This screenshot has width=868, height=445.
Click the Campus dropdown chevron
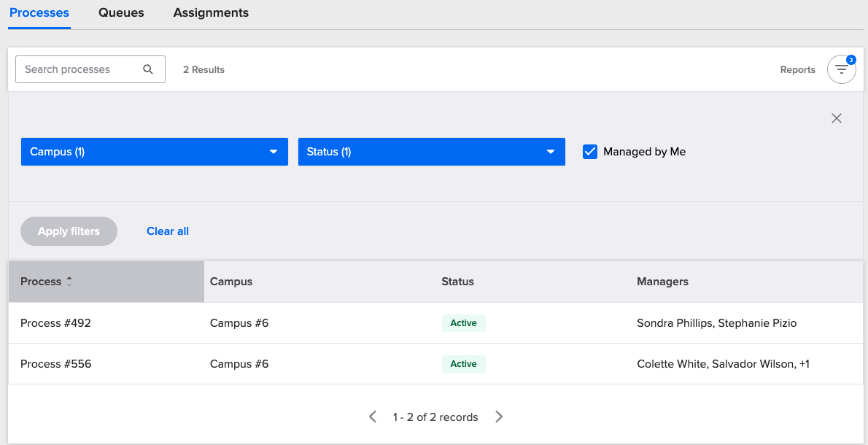tap(274, 151)
